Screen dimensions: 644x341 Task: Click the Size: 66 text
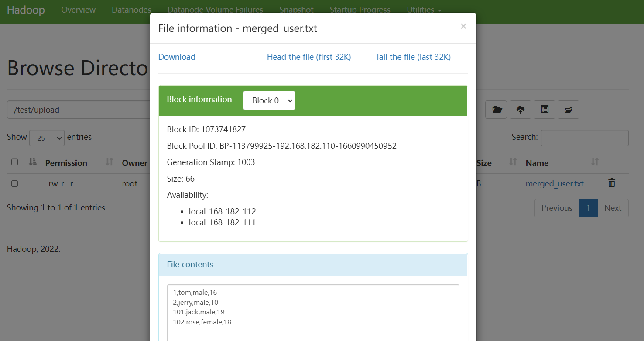coord(181,179)
